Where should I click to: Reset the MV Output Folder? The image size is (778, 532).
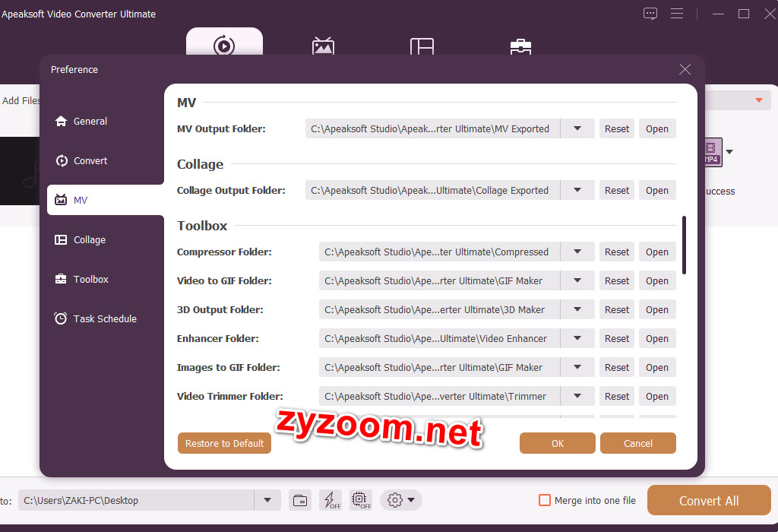click(x=617, y=128)
